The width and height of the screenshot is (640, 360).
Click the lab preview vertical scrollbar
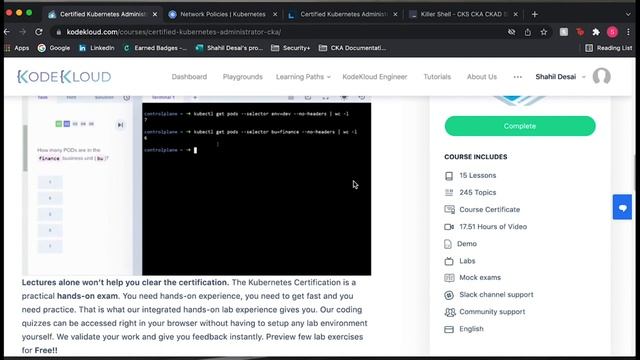pos(25,148)
